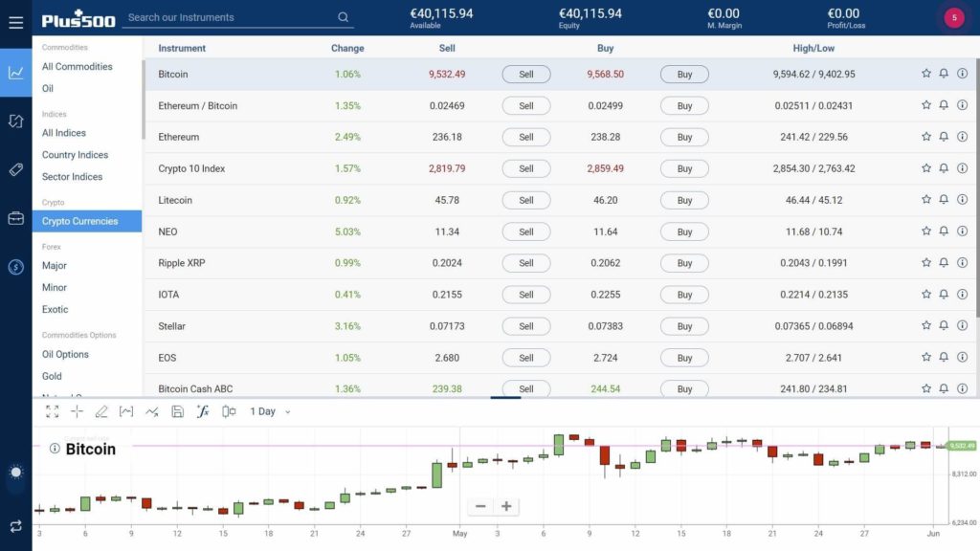Select the crosshair chart tool
The width and height of the screenshot is (980, 551).
(x=77, y=411)
